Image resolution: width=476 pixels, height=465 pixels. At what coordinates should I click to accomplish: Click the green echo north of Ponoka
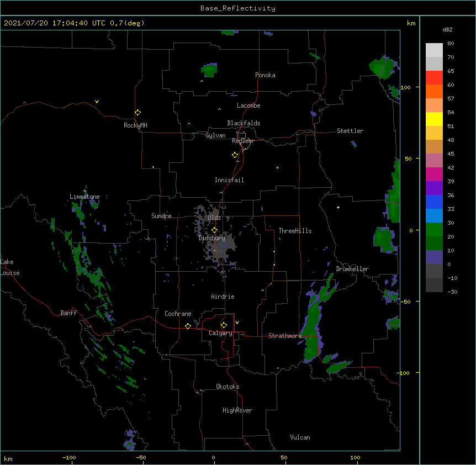209,70
